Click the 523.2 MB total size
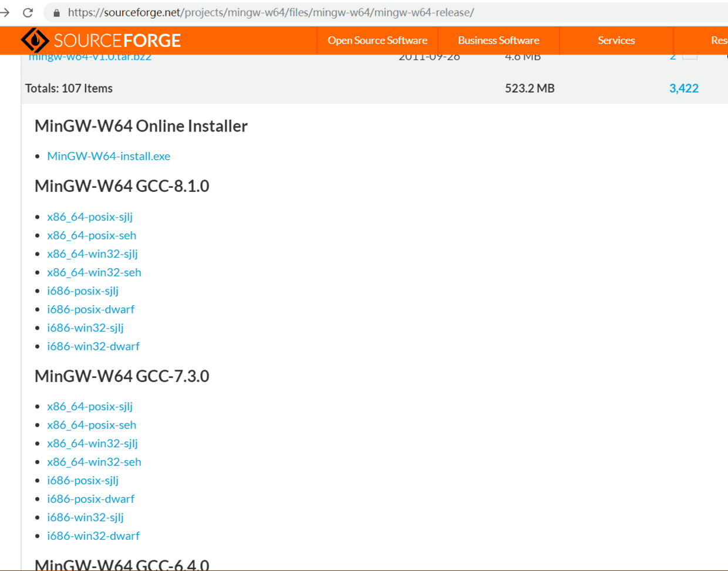This screenshot has width=728, height=571. [530, 88]
